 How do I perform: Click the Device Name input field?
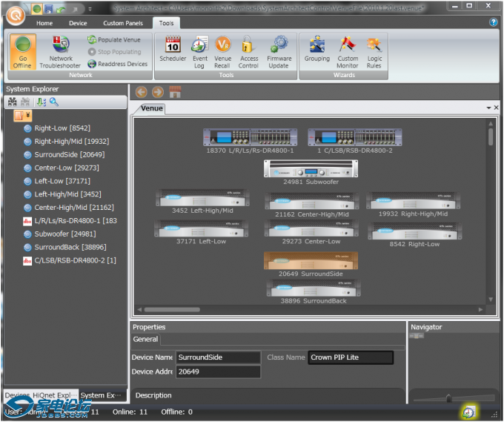[x=218, y=357]
